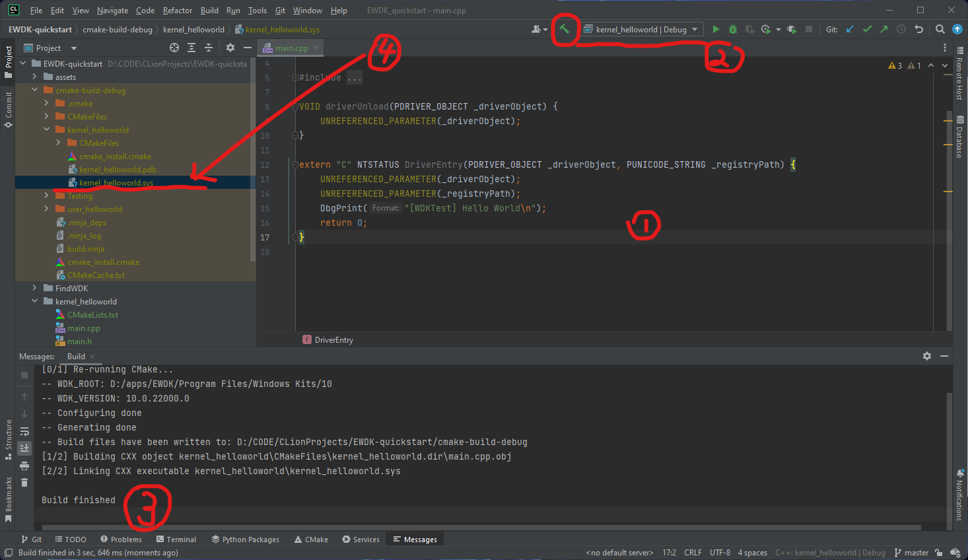Viewport: 968px width, 560px height.
Task: Toggle the Remote Host tool window stripe
Action: pos(959,73)
